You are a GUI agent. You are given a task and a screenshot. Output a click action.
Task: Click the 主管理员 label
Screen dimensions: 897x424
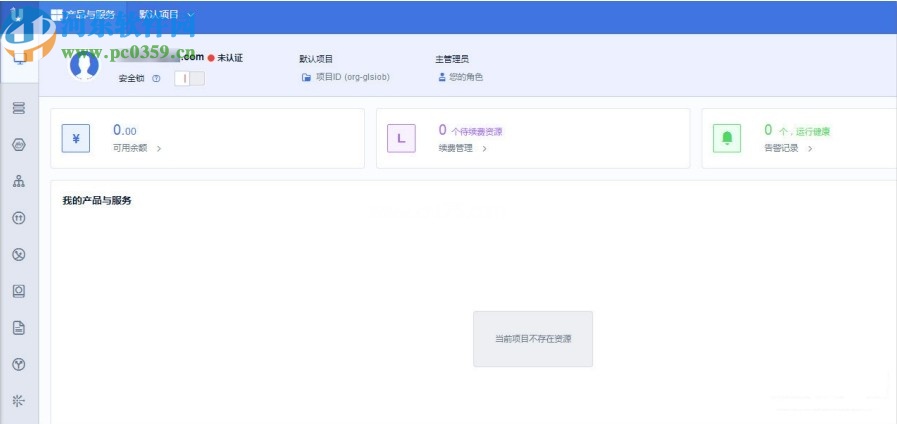[x=453, y=59]
